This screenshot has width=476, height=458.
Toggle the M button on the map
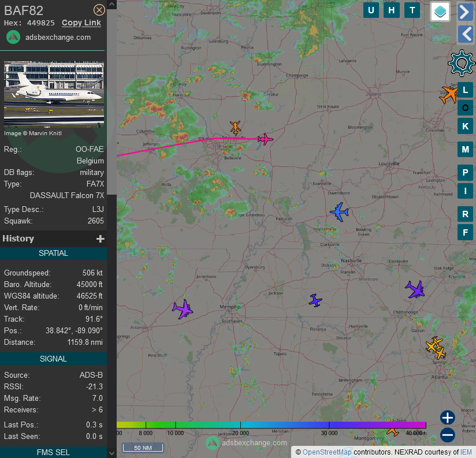(465, 150)
